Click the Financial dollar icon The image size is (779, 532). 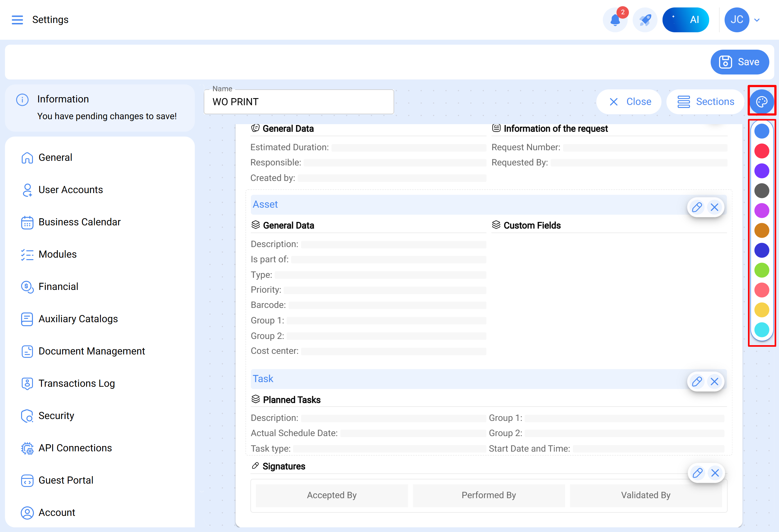pyautogui.click(x=27, y=287)
